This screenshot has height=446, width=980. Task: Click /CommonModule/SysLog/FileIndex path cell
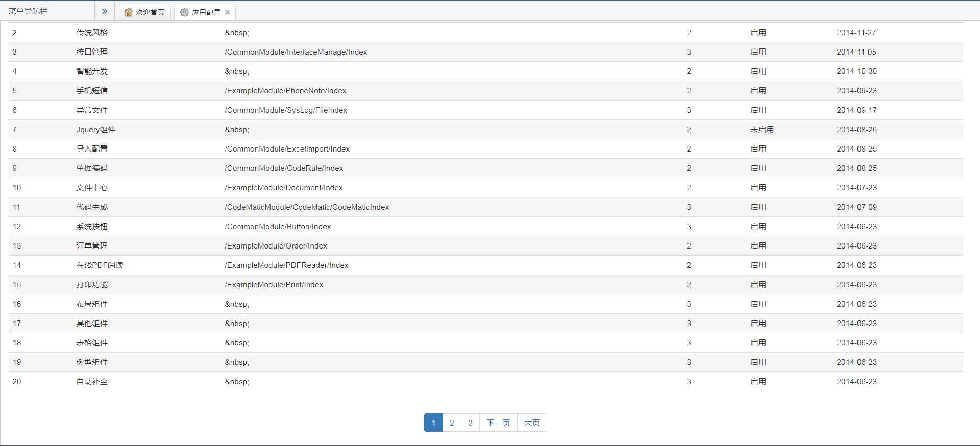click(x=286, y=110)
